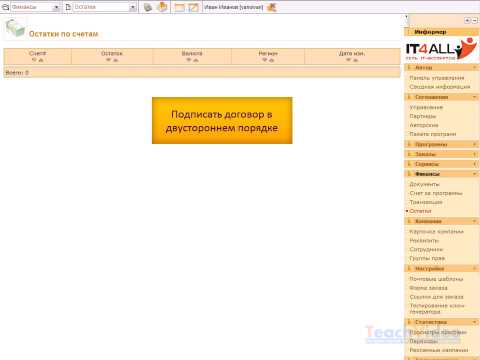Open the Карточка компании link
The width and height of the screenshot is (480, 360).
[x=436, y=232]
